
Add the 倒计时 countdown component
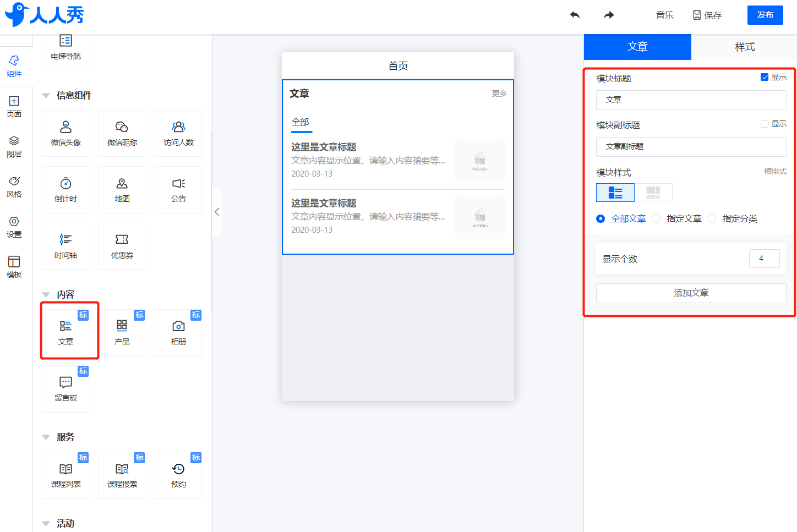tap(65, 189)
